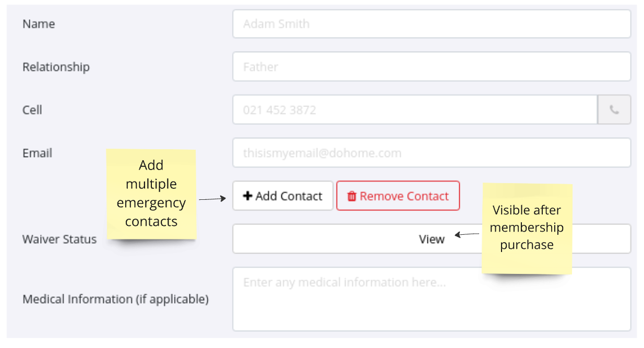Focus the Relationship input field

click(x=432, y=67)
